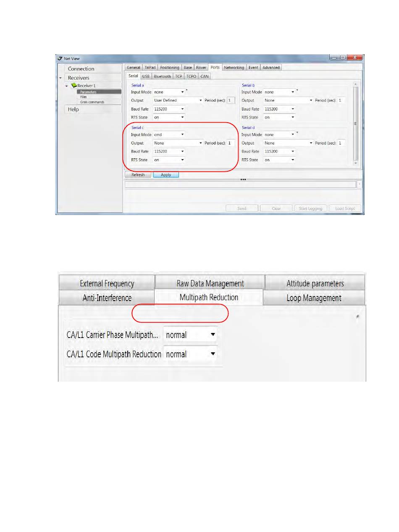Viewport: 399px width, 532px height.
Task: Open Serial b RTS State dropdown
Action: click(279, 118)
